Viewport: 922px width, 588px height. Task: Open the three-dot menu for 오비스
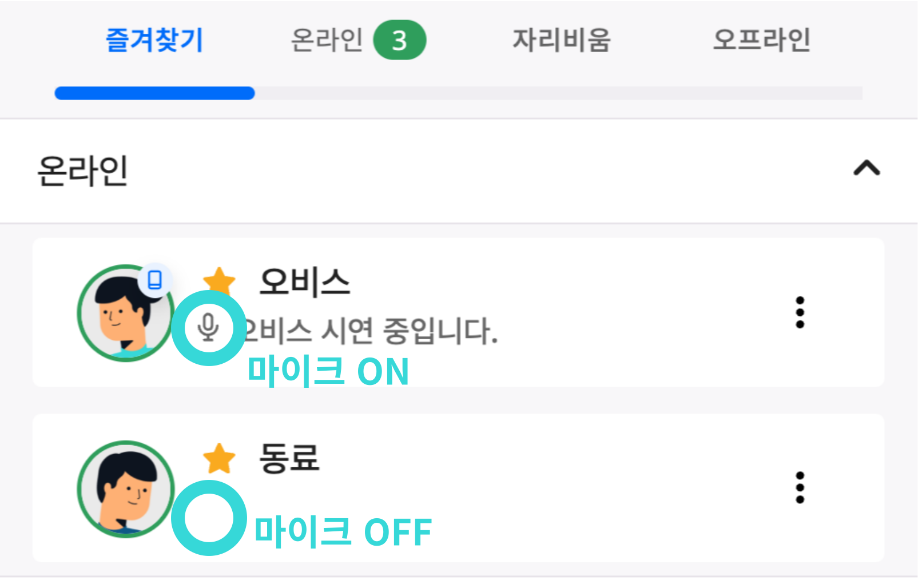(800, 312)
